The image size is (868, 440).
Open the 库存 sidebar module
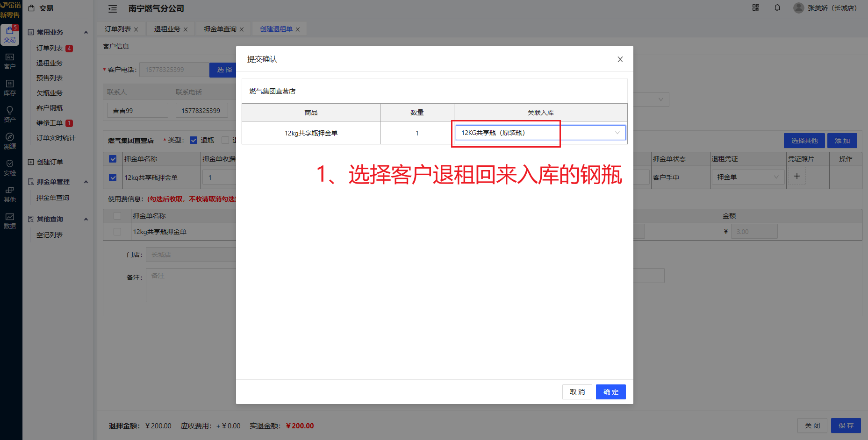click(x=10, y=88)
